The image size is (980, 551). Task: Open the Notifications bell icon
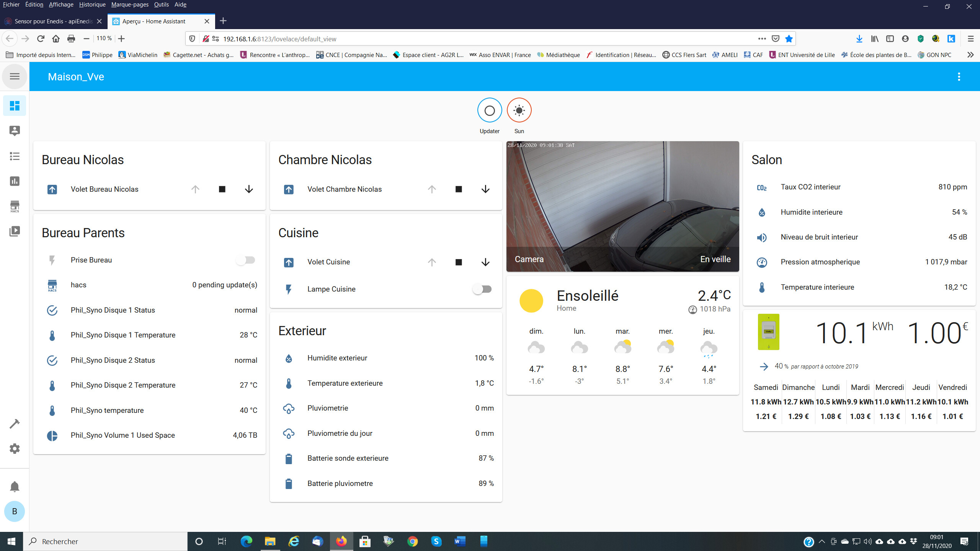(15, 486)
